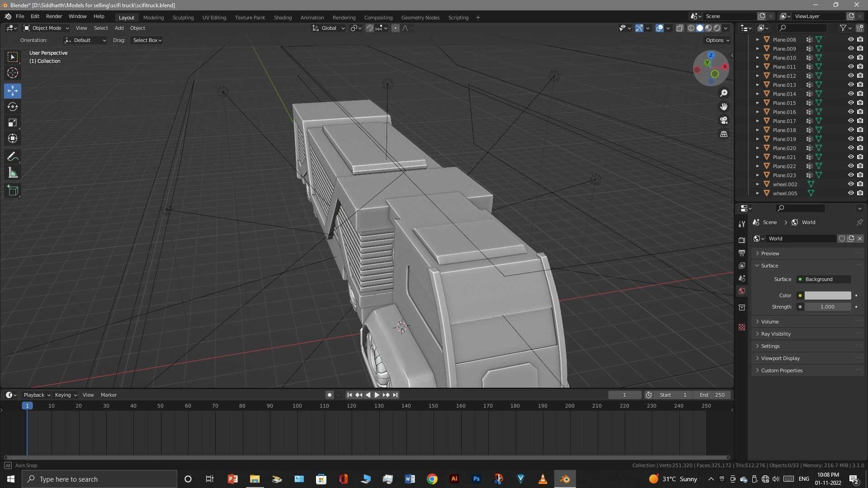Pin the properties editor context
The height and width of the screenshot is (488, 868).
click(859, 222)
